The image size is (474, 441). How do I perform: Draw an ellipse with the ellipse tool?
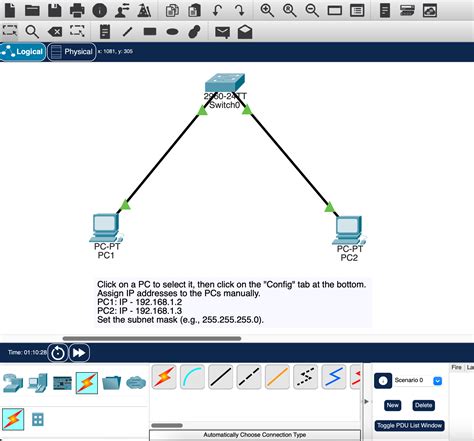pos(172,32)
